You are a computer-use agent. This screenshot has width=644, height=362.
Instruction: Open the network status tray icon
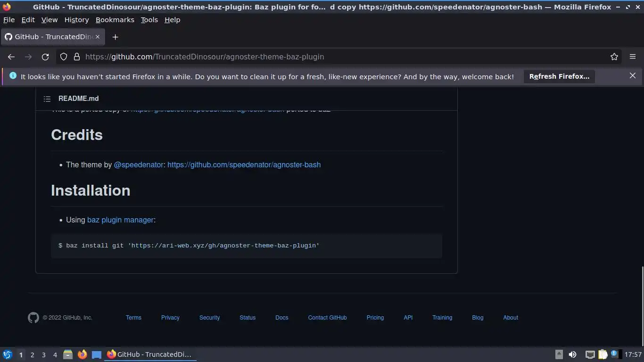(590, 354)
